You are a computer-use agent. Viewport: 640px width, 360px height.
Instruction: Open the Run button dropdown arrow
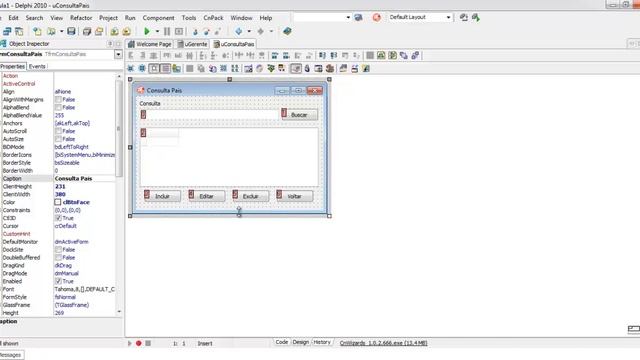pos(157,31)
